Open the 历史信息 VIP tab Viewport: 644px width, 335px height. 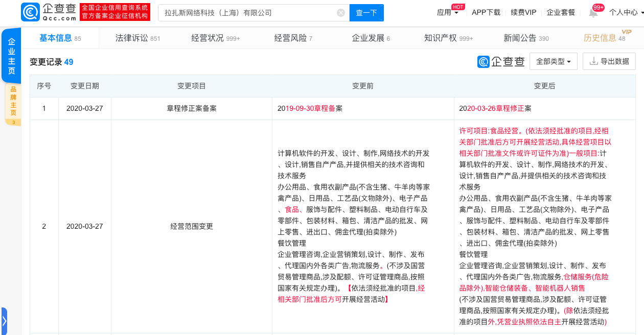(605, 38)
